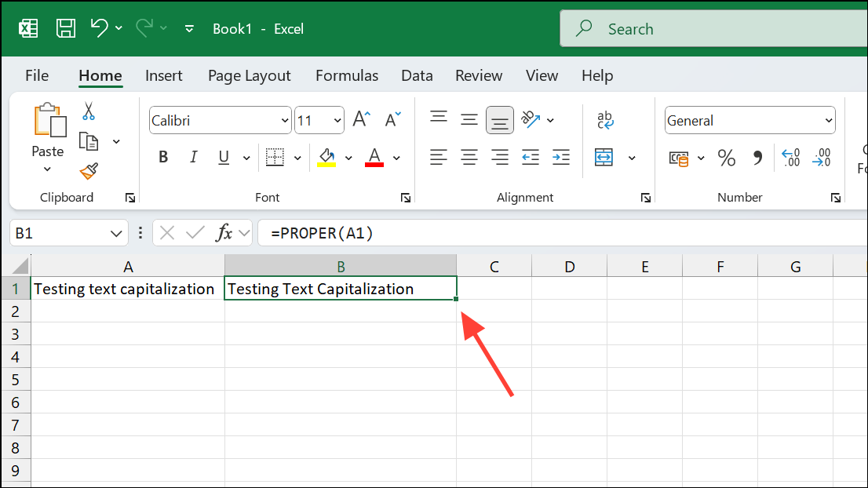
Task: Click the Comma Style icon
Action: (x=757, y=158)
